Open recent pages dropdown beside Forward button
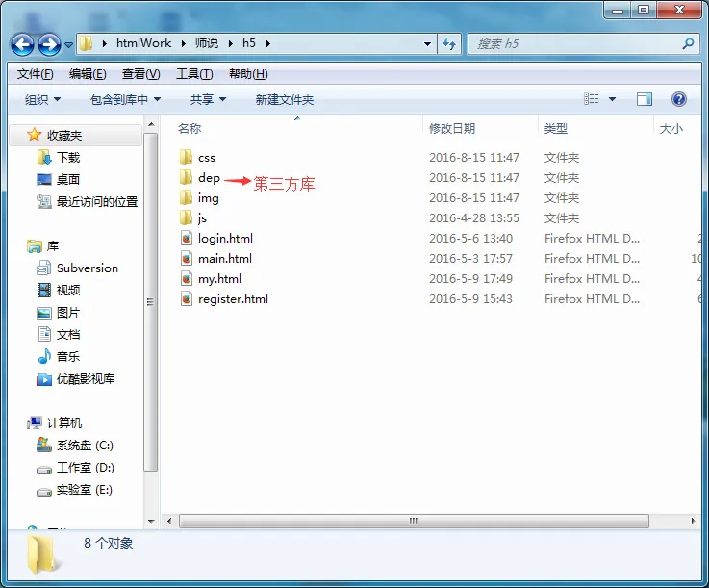 (68, 45)
